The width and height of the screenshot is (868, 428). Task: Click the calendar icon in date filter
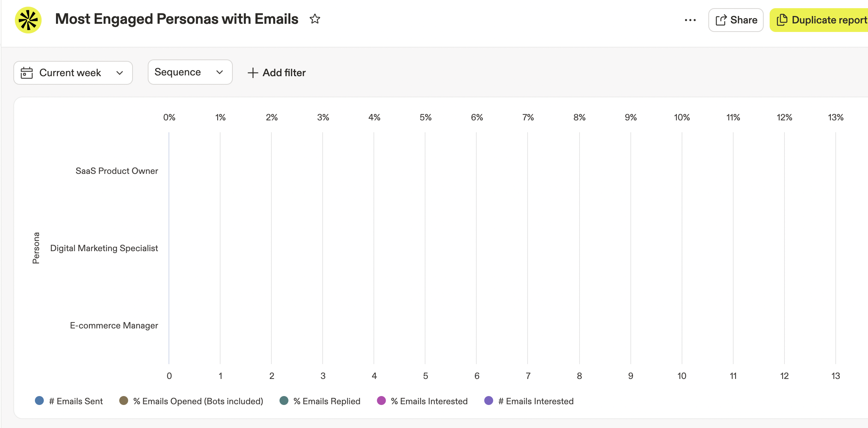click(27, 73)
